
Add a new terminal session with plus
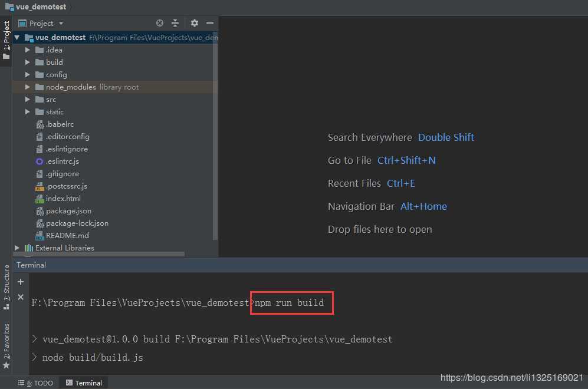point(21,282)
